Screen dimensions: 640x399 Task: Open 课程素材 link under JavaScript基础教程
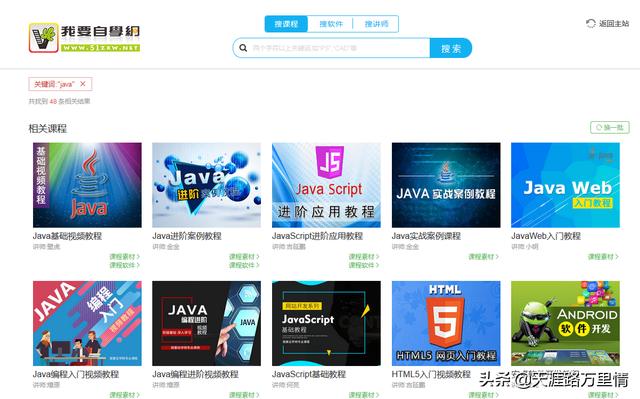tap(364, 395)
